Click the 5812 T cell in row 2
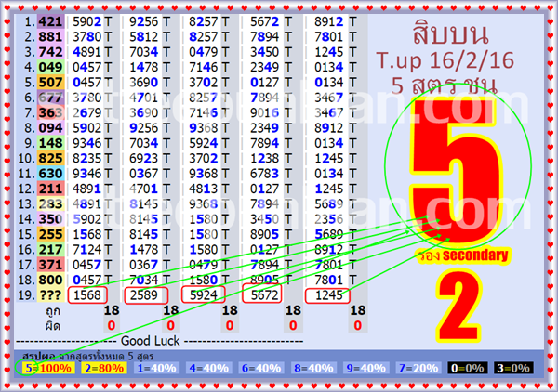 point(150,36)
